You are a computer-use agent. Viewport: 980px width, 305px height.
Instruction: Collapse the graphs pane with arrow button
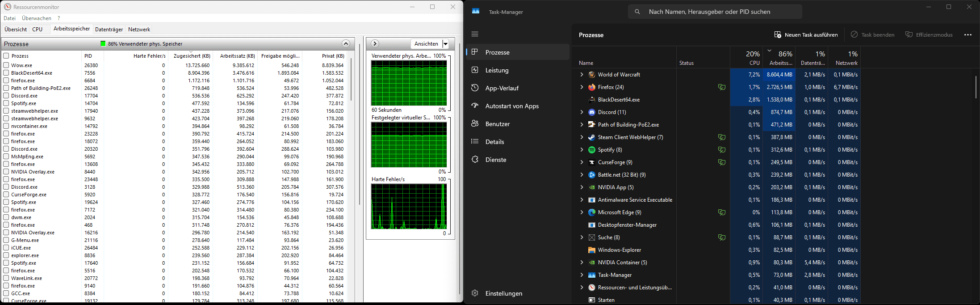pyautogui.click(x=375, y=43)
